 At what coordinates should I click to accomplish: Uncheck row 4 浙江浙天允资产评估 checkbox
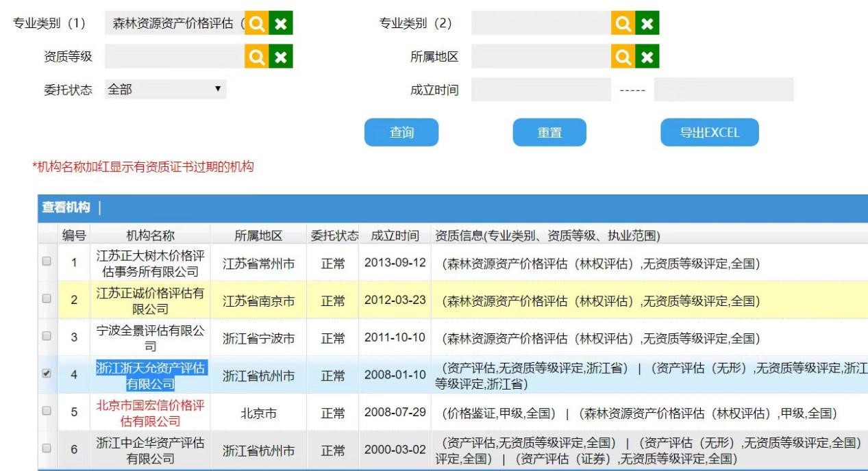click(47, 374)
